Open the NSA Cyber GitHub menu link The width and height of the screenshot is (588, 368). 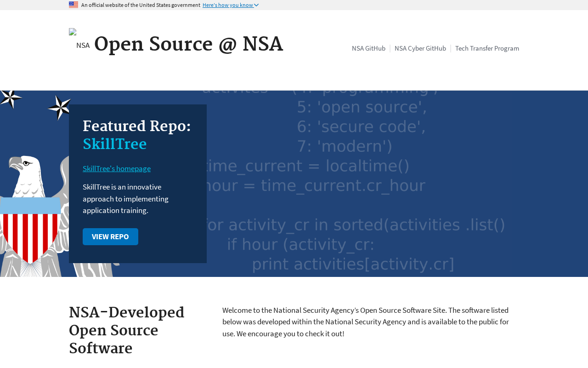pyautogui.click(x=420, y=48)
